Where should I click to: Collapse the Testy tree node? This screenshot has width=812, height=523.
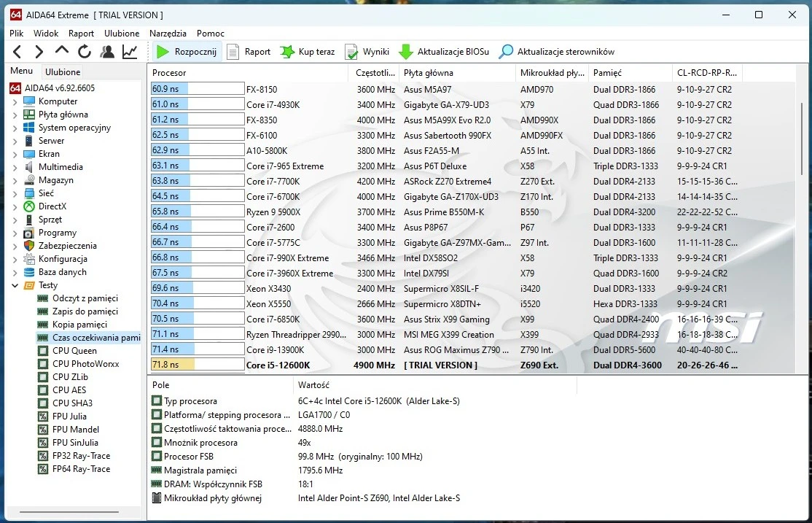15,285
